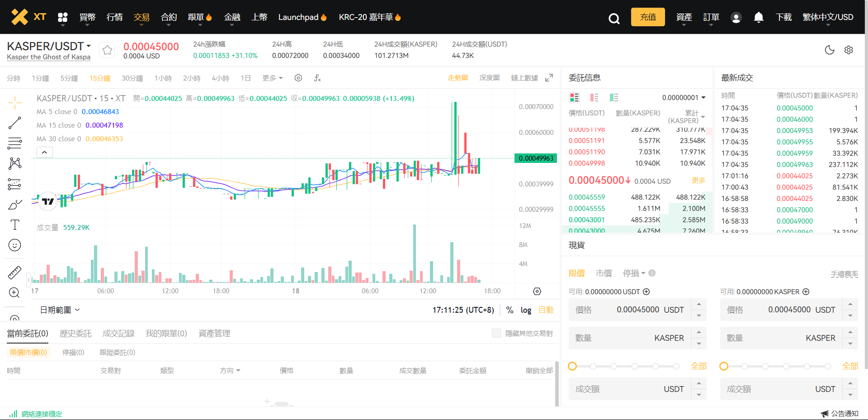
Task: Switch to dark mode with moon icon
Action: (x=830, y=50)
